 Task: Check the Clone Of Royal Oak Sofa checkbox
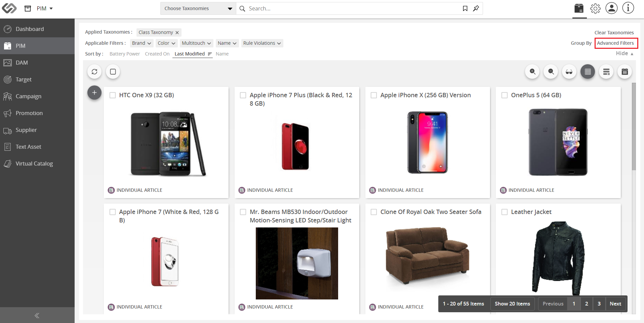[374, 212]
